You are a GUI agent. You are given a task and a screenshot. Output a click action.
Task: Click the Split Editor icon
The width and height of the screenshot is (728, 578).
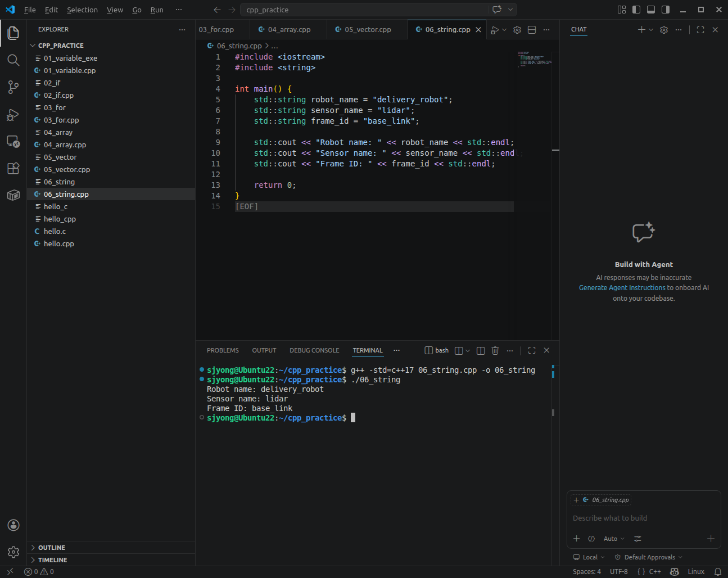[x=532, y=30]
